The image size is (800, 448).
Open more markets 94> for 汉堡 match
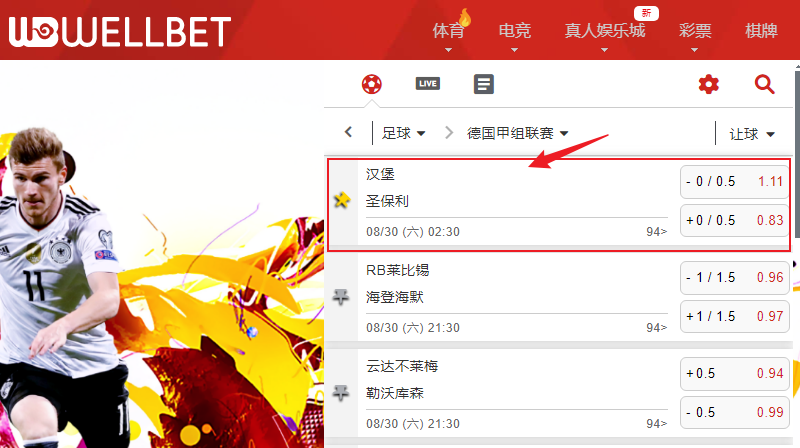[x=656, y=232]
